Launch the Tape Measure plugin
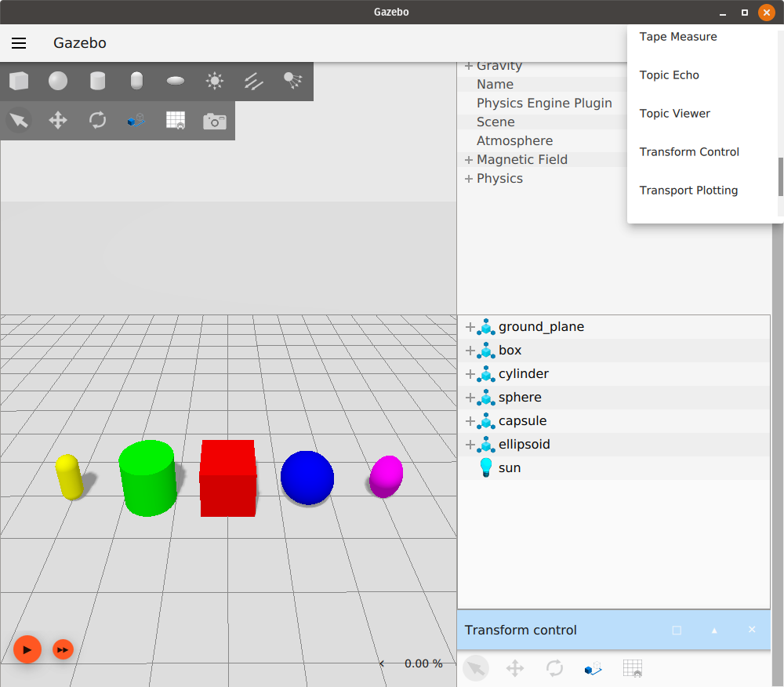The image size is (784, 687). (x=677, y=36)
